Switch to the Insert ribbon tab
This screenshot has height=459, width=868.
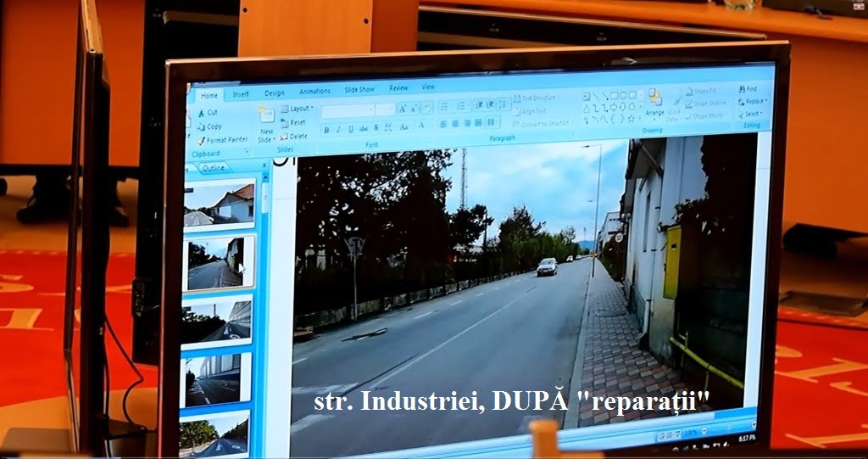coord(241,93)
